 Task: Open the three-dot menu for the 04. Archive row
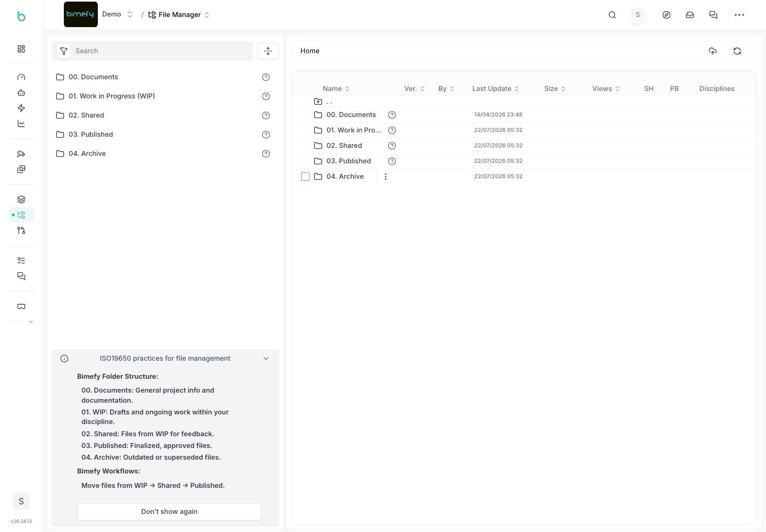pos(386,177)
